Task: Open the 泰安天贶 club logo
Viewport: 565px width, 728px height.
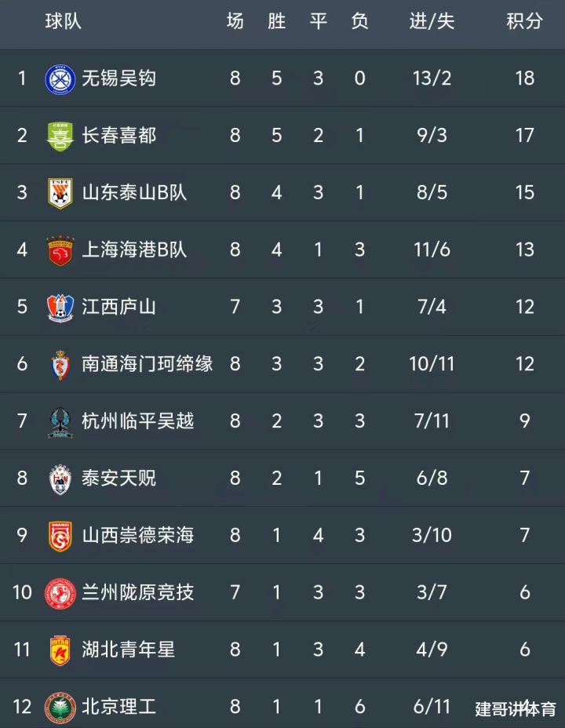Action: click(60, 479)
